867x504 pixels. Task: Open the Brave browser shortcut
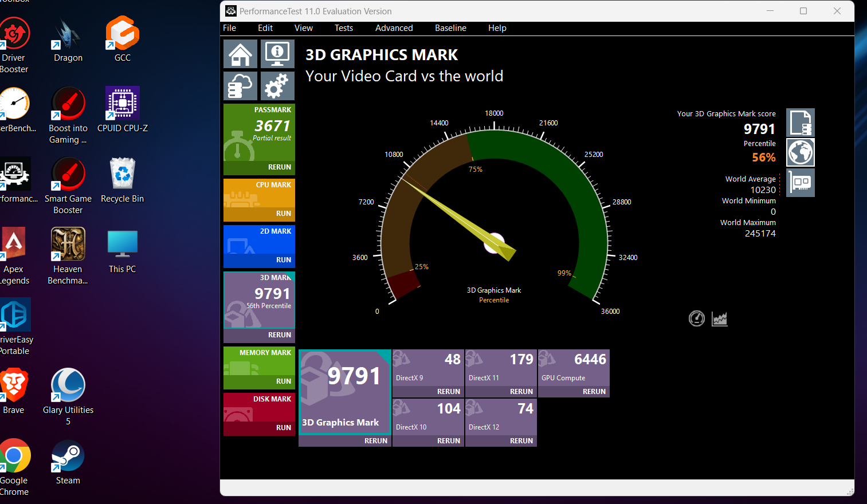tap(14, 392)
